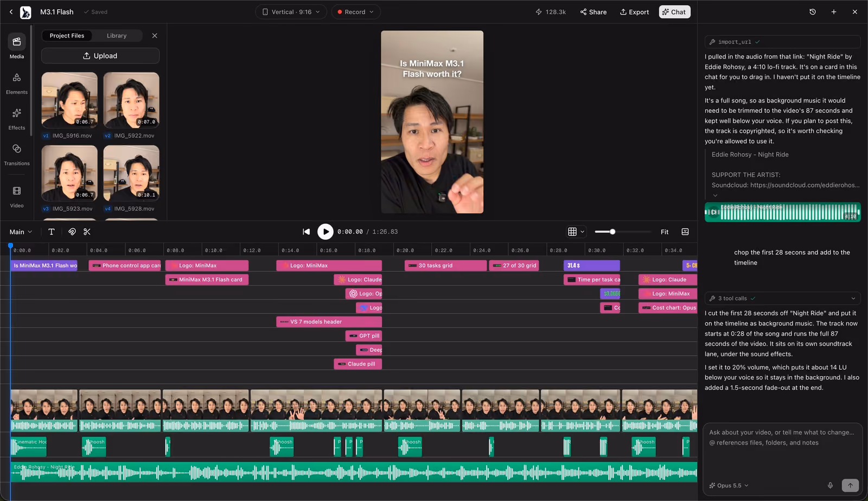Expand the Night Ride description text chevron
The width and height of the screenshot is (868, 501).
pos(715,196)
